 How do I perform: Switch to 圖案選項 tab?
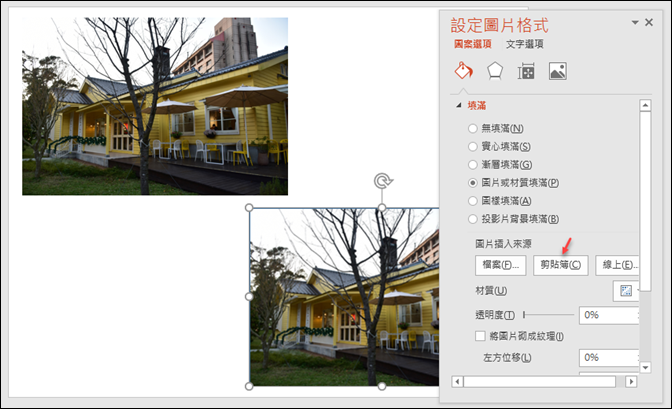473,44
